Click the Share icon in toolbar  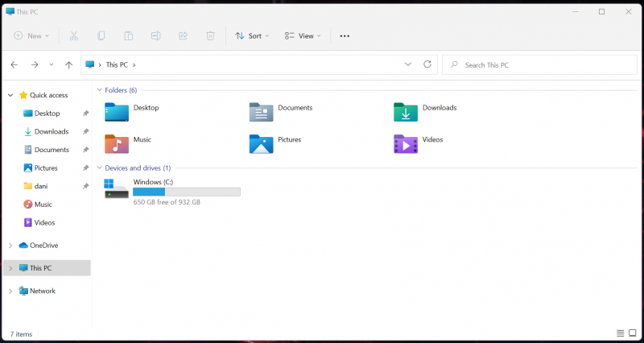tap(184, 35)
